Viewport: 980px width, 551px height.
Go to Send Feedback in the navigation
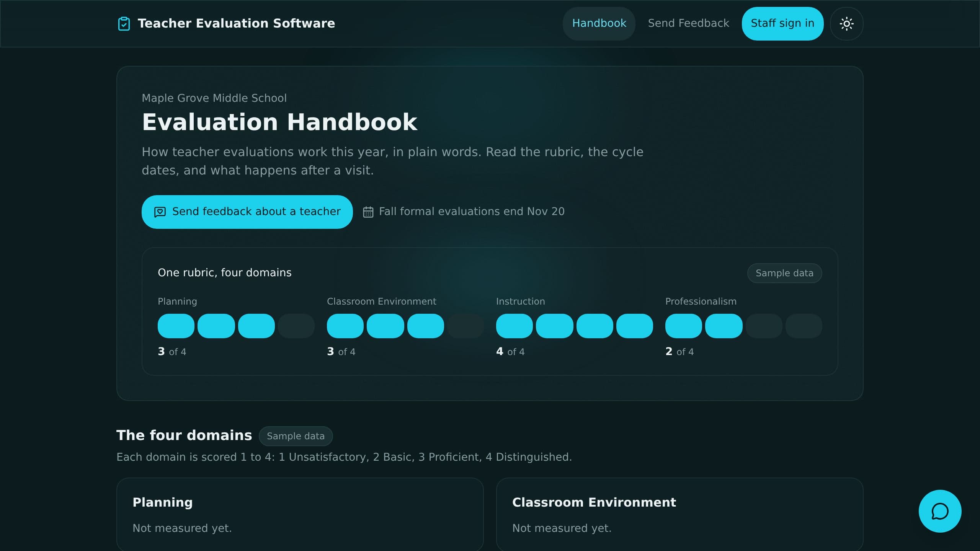688,23
